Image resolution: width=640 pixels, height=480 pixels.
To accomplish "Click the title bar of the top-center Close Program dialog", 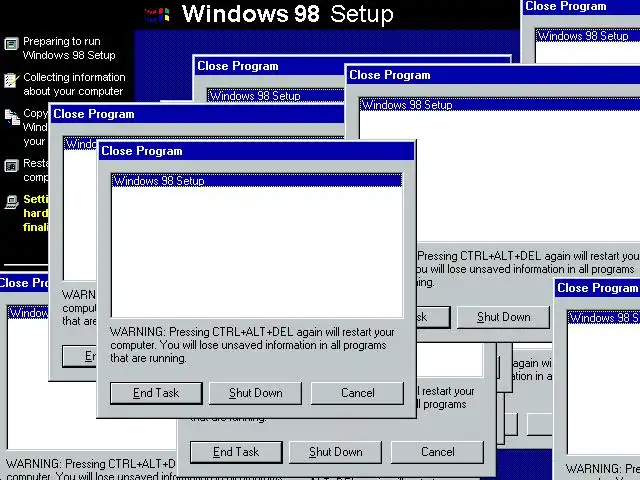I will [270, 66].
